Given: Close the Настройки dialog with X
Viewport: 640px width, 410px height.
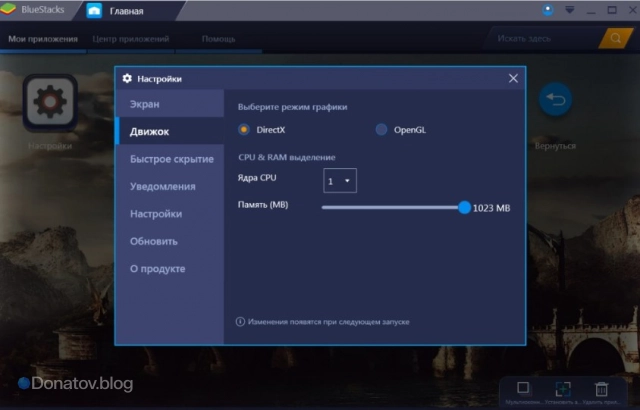Looking at the screenshot, I should 513,78.
